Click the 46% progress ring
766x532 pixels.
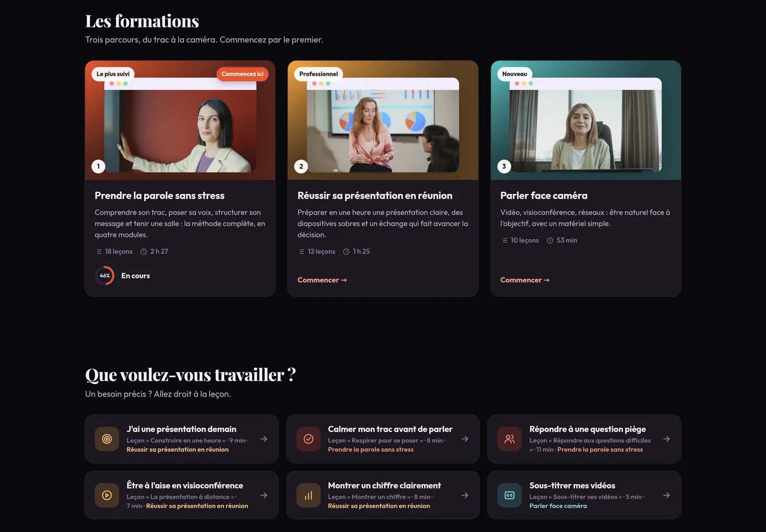(105, 276)
